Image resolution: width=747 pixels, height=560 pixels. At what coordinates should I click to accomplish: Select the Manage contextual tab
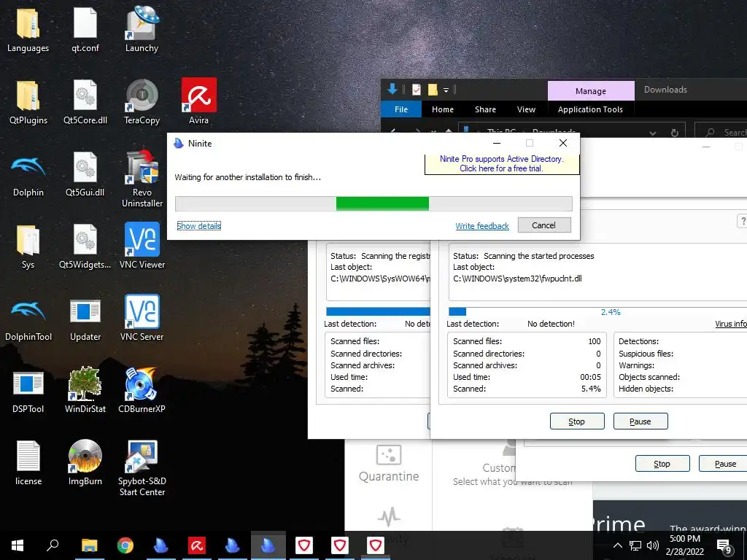click(591, 91)
